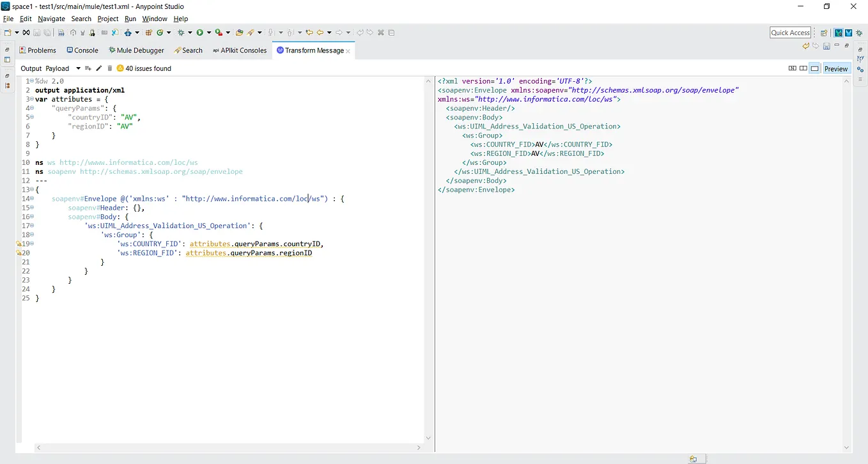Click the Preview button
The height and width of the screenshot is (464, 868).
[836, 68]
